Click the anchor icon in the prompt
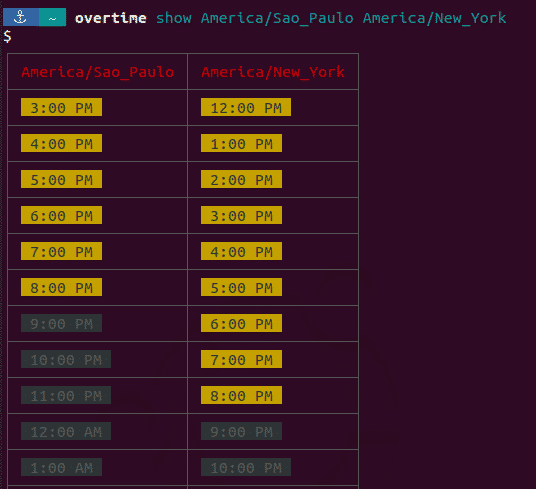The width and height of the screenshot is (536, 489). pyautogui.click(x=20, y=17)
